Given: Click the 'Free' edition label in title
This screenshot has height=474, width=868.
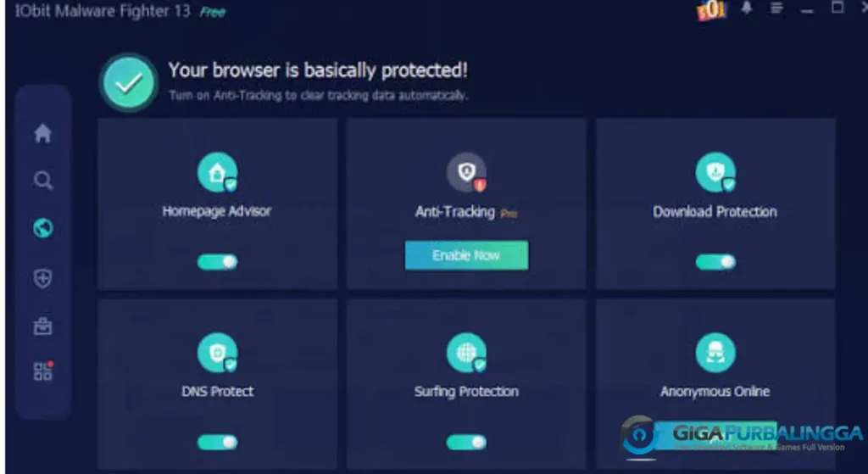Looking at the screenshot, I should click(x=213, y=12).
